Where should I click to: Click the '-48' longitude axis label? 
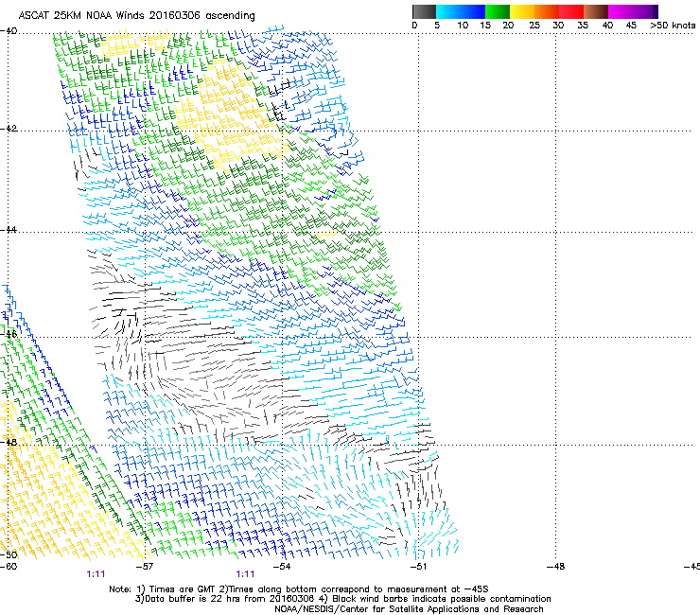point(555,567)
